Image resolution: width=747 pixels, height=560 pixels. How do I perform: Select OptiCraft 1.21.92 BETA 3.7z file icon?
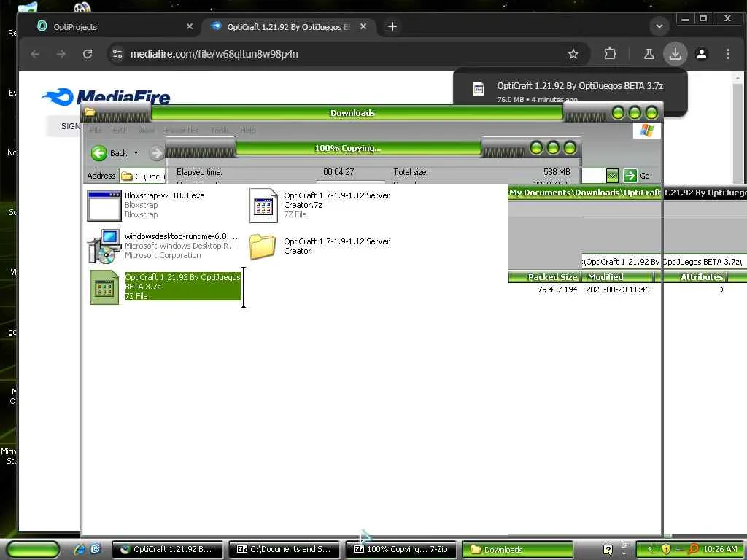point(104,287)
